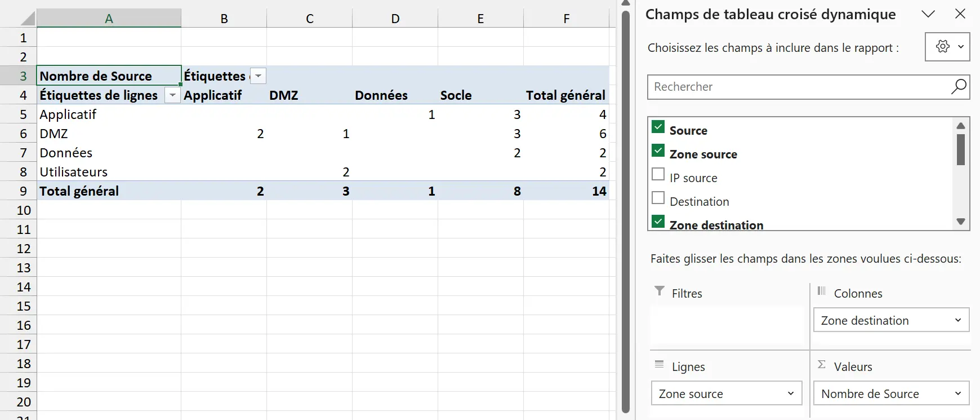Uncheck the Source field checkbox
This screenshot has width=980, height=420.
[x=658, y=127]
